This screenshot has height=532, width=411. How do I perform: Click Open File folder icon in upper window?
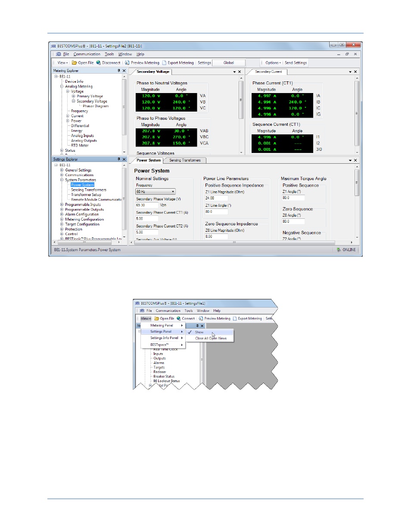click(75, 63)
